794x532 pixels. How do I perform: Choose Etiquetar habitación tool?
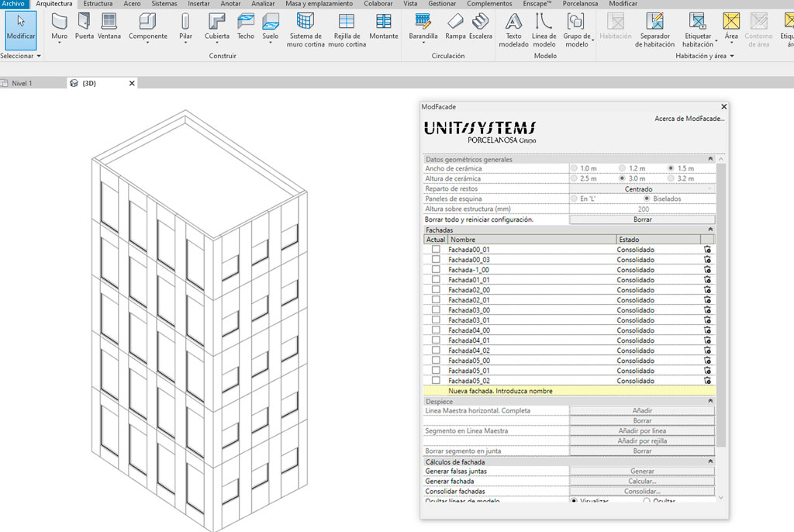click(x=698, y=30)
